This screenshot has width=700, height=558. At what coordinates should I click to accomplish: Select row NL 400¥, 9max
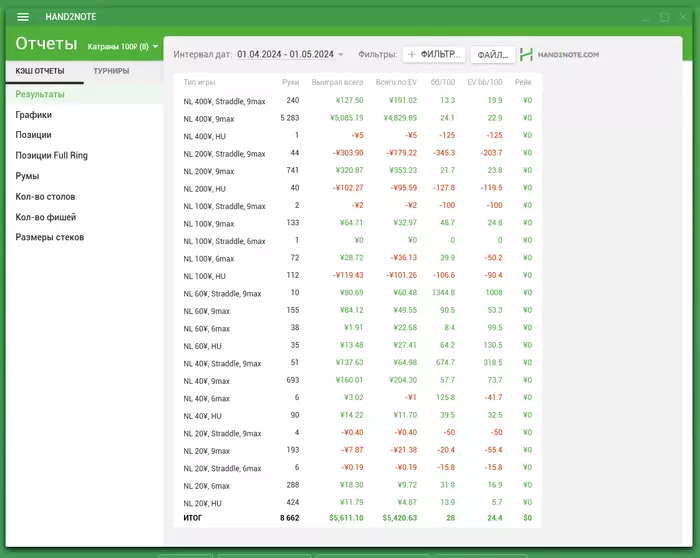[x=358, y=118]
